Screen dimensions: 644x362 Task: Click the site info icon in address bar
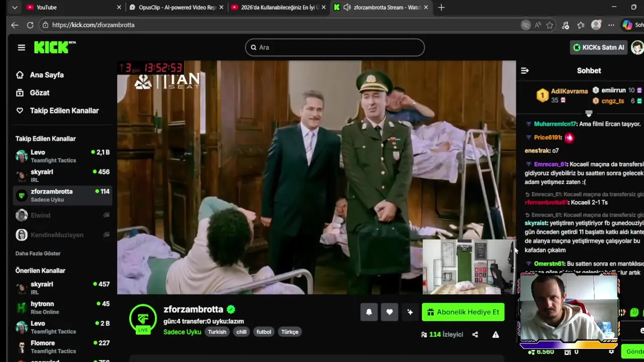pos(45,25)
